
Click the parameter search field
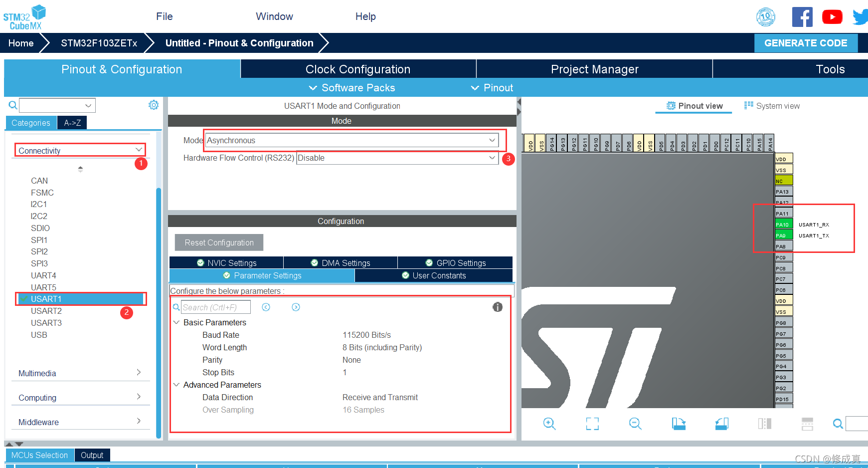[x=216, y=307]
